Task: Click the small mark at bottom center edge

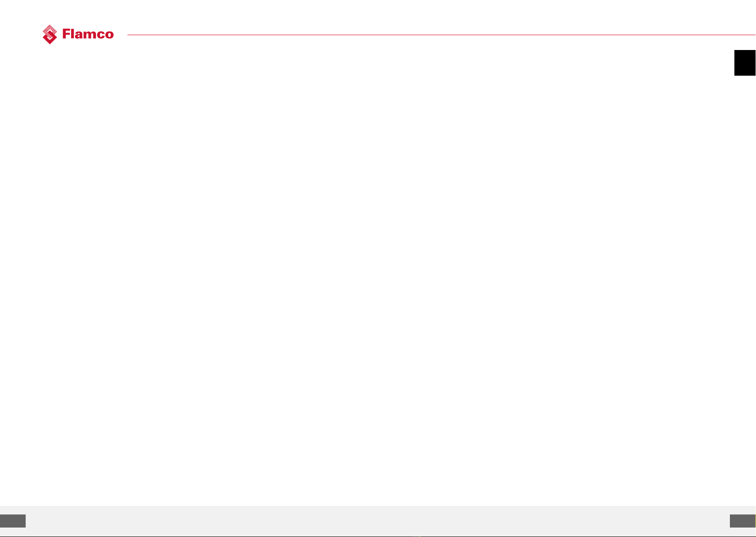Action: (x=416, y=536)
